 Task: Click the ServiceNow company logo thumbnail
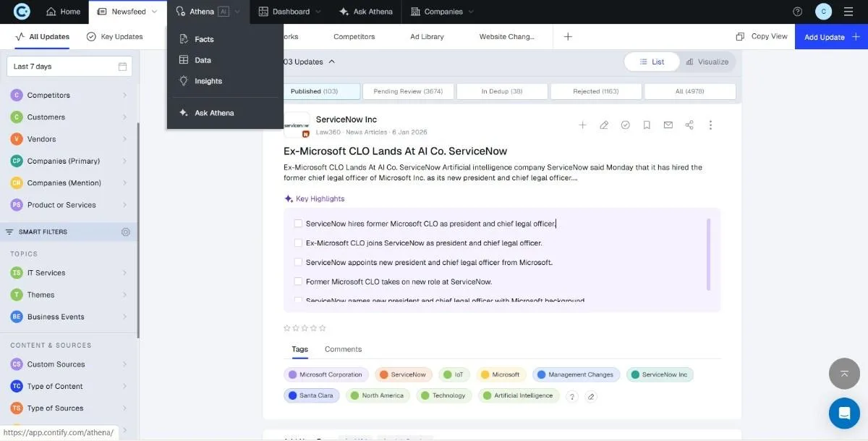pyautogui.click(x=297, y=125)
